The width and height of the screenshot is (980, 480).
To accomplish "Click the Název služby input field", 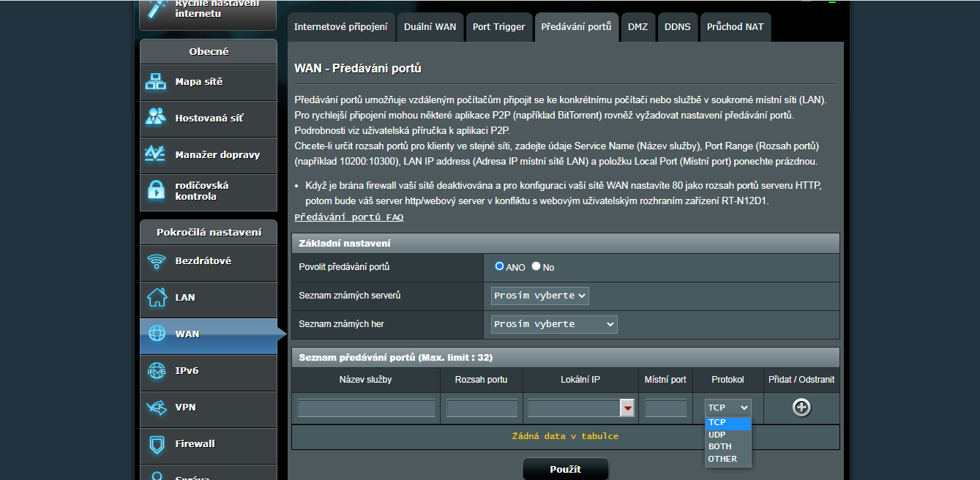I will click(366, 408).
